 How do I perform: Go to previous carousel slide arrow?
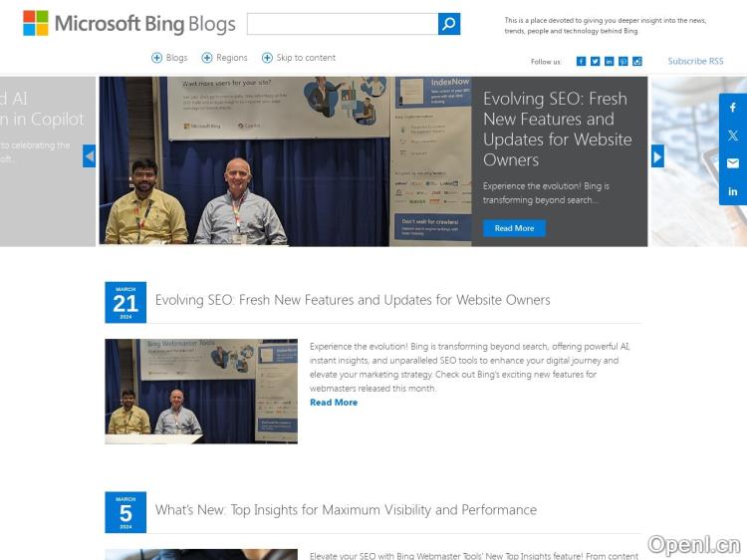pos(89,155)
